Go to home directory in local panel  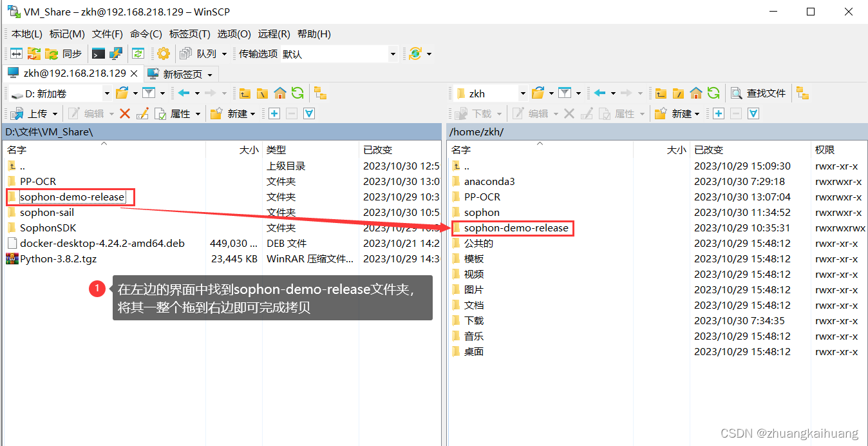[x=279, y=93]
